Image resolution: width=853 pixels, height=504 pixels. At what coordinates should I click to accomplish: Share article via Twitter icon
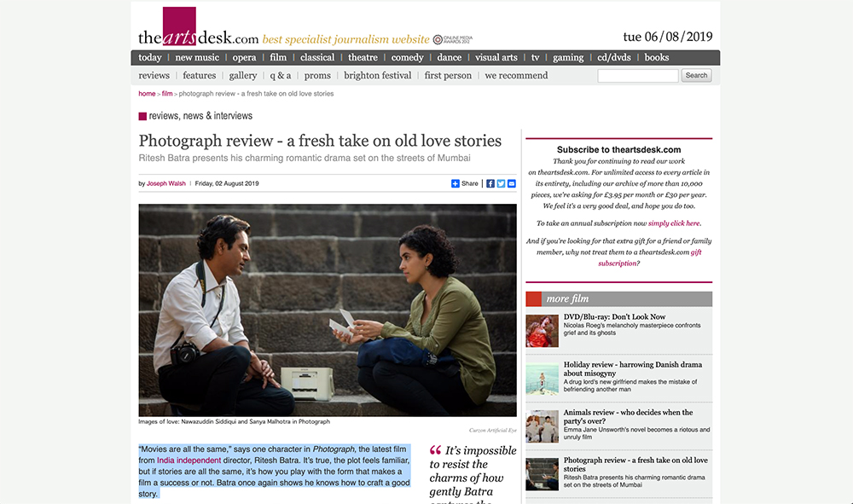coord(501,183)
